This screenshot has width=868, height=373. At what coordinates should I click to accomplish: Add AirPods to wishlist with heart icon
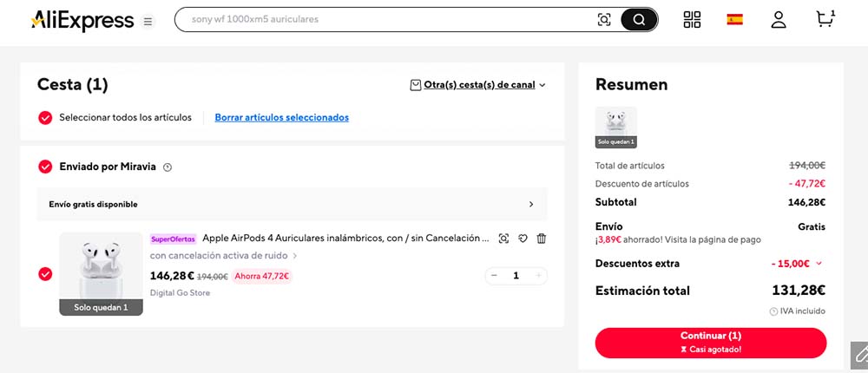pyautogui.click(x=523, y=239)
